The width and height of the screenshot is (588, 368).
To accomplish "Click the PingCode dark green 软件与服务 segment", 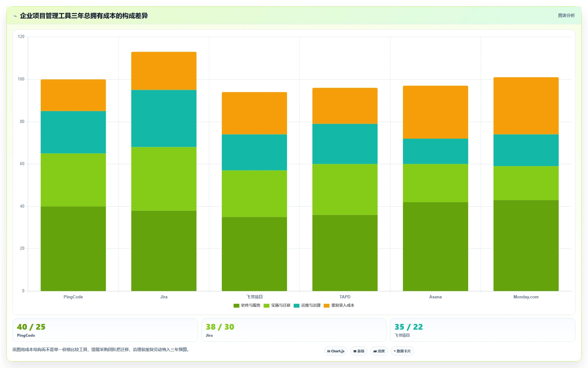I will [x=73, y=249].
